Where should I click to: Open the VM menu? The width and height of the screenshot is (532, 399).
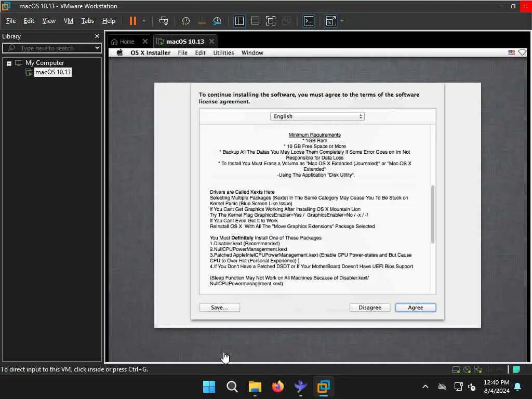(x=69, y=21)
